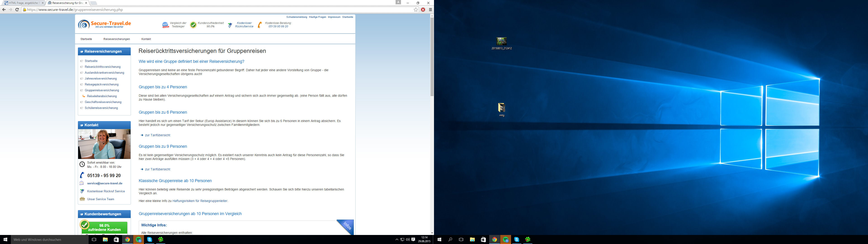This screenshot has height=244, width=868.
Task: Open the mtg archive on the desktop
Action: pyautogui.click(x=501, y=108)
